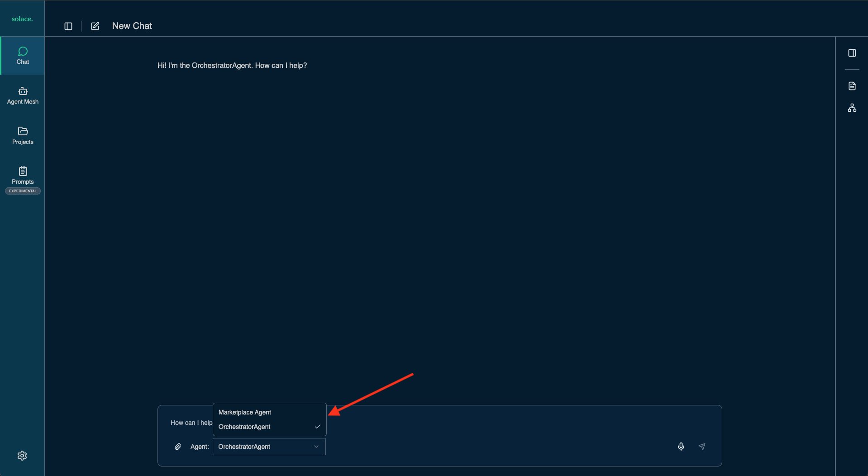Select the Agent Mesh sidebar icon
Viewport: 868px width, 476px height.
pyautogui.click(x=22, y=95)
